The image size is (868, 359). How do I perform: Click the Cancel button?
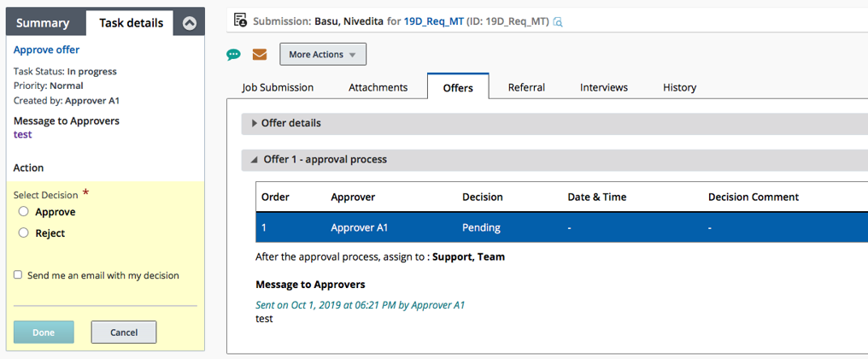(x=124, y=333)
